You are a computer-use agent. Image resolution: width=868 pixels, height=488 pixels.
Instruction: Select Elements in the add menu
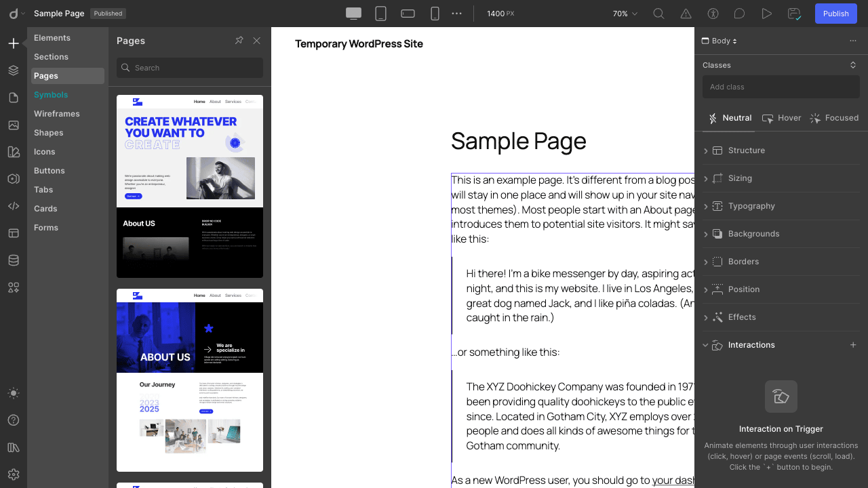coord(68,38)
